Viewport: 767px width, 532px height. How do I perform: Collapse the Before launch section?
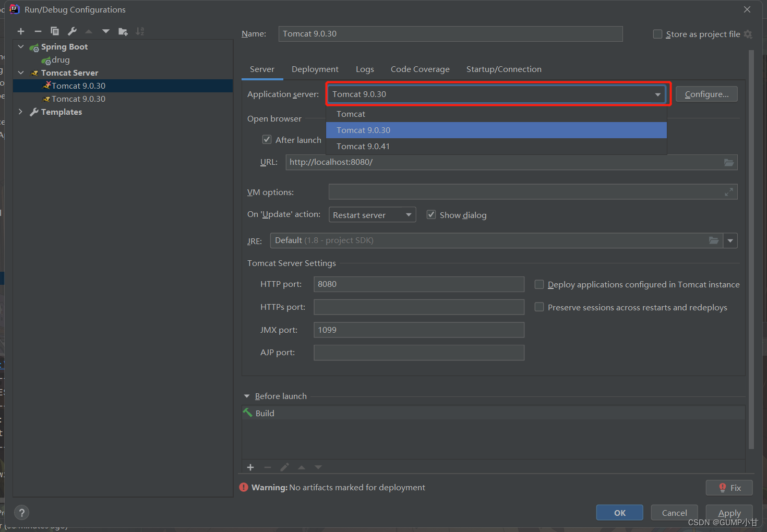(247, 396)
